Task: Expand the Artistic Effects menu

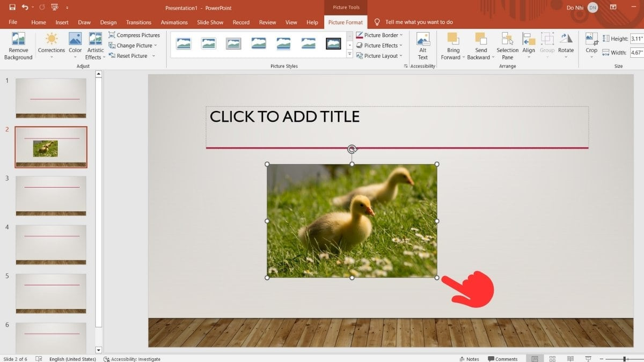Action: [x=96, y=46]
